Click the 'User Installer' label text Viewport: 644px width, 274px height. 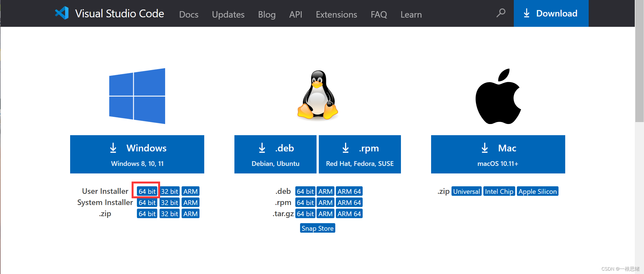[x=105, y=191]
